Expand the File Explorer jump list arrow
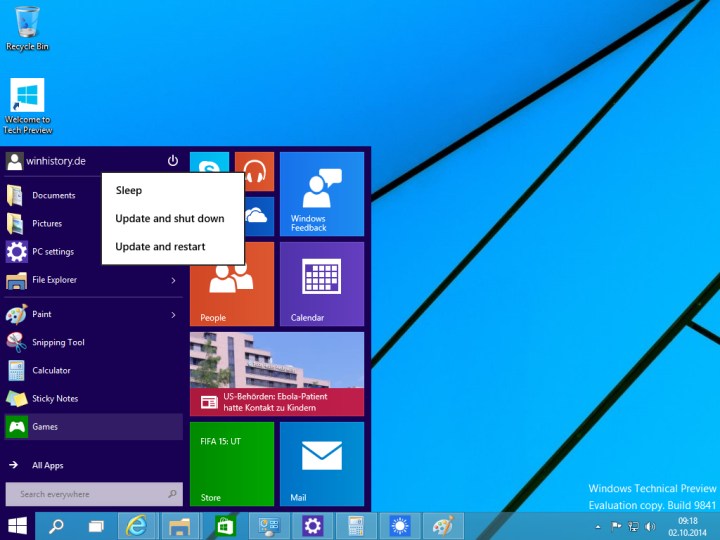720x540 pixels. point(174,280)
